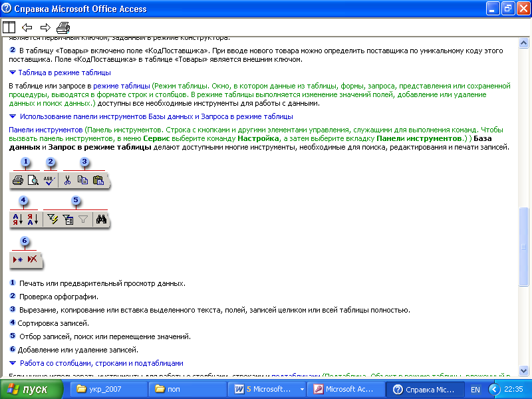The height and width of the screenshot is (399, 532).
Task: Click the text 'Проверка орфографии.'
Action: tap(59, 297)
